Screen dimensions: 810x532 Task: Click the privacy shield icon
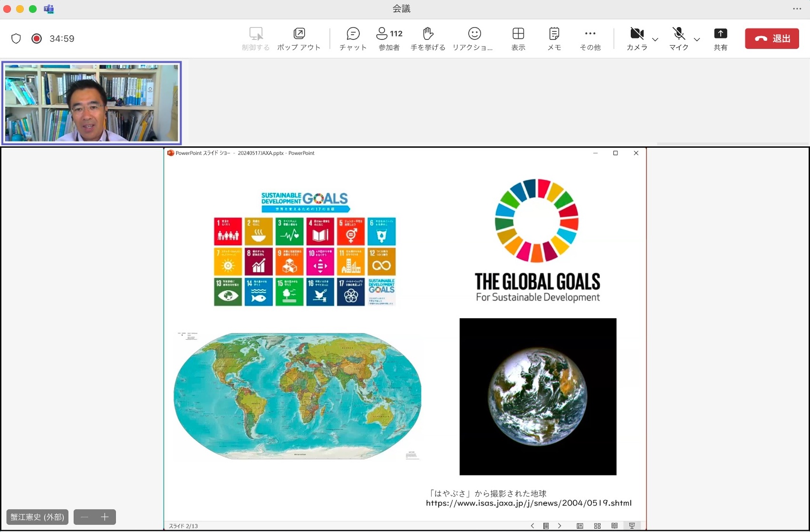(x=16, y=38)
